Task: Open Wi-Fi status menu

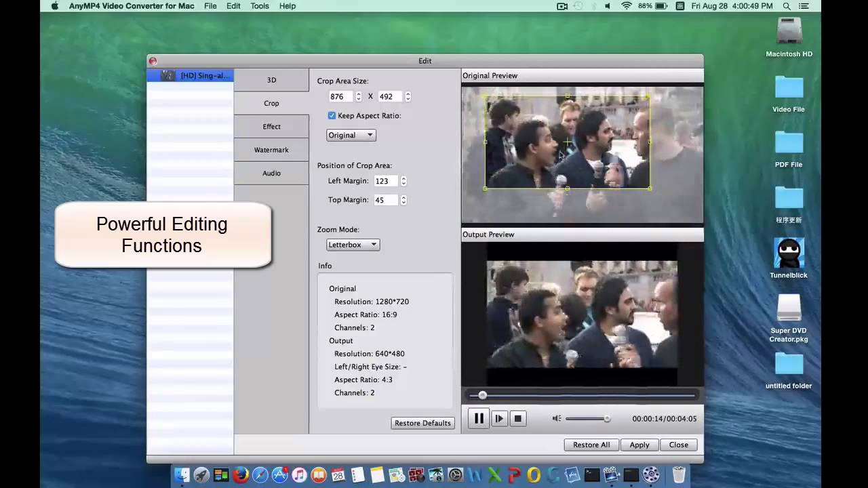Action: click(x=626, y=6)
